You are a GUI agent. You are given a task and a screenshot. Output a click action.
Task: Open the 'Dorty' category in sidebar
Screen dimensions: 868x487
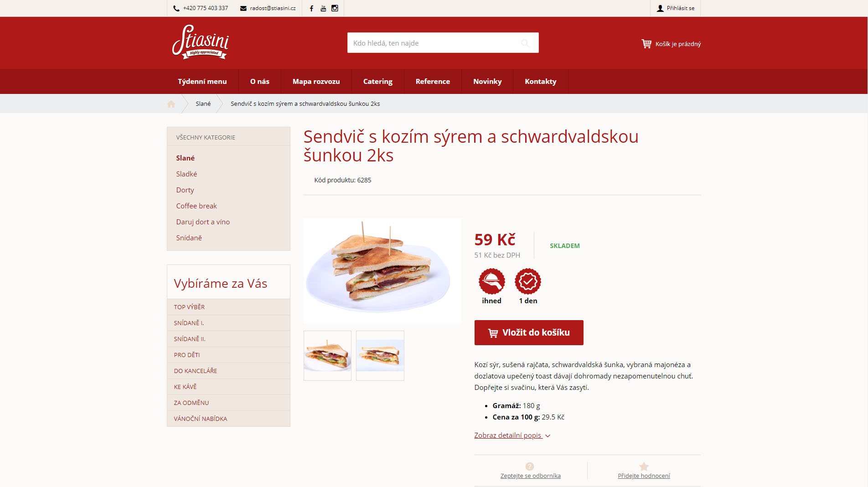[x=185, y=190]
